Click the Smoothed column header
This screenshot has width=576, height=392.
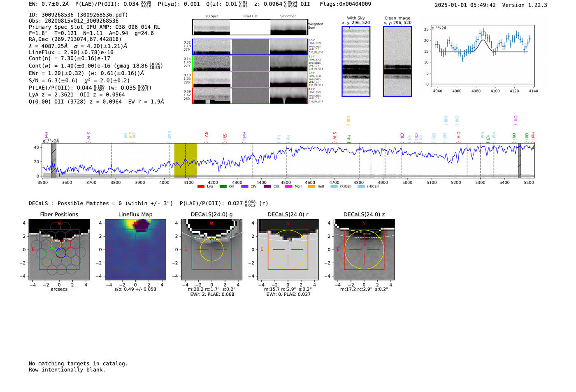288,16
